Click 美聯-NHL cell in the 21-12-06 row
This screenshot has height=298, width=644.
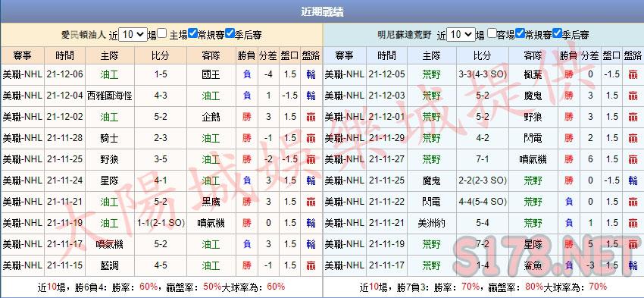click(22, 74)
